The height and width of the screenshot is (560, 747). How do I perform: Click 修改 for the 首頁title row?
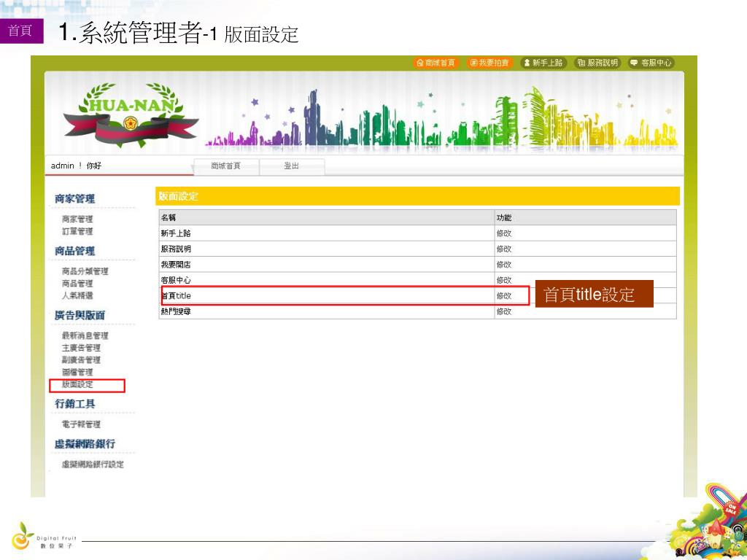(504, 296)
